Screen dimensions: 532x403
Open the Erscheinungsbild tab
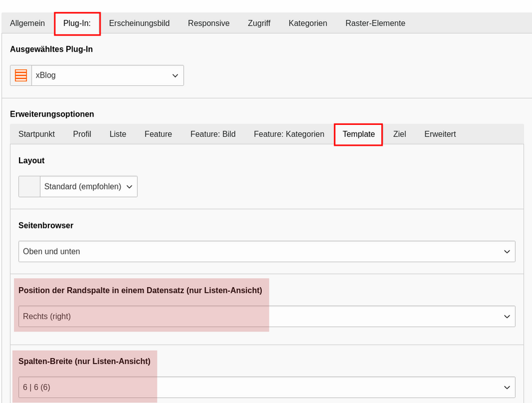pyautogui.click(x=139, y=23)
